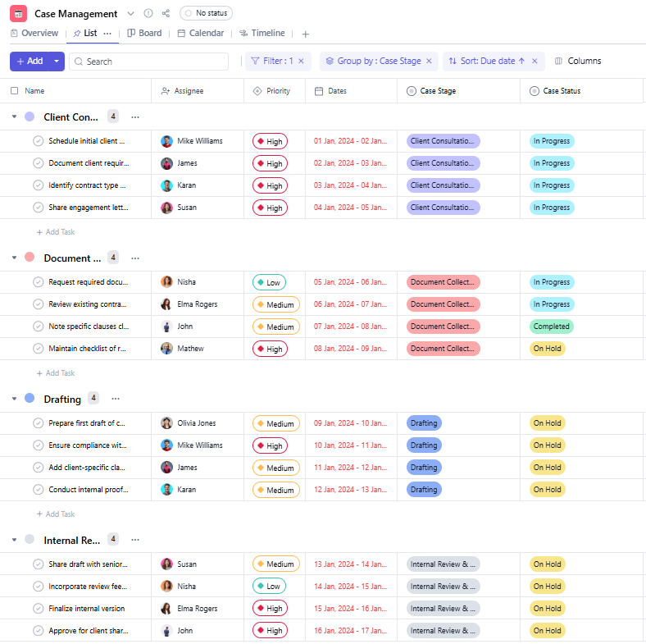This screenshot has height=644, width=646.
Task: Open the Columns settings
Action: click(x=578, y=62)
